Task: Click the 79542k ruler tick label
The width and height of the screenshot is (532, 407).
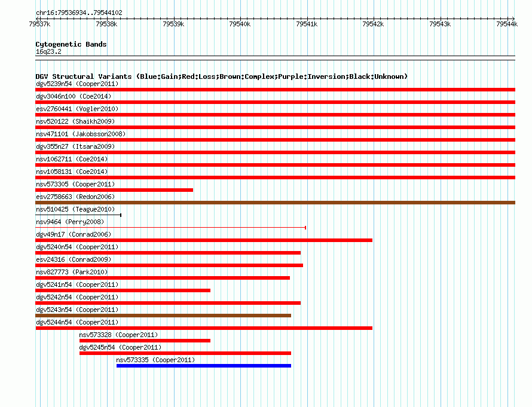Action: coord(373,24)
